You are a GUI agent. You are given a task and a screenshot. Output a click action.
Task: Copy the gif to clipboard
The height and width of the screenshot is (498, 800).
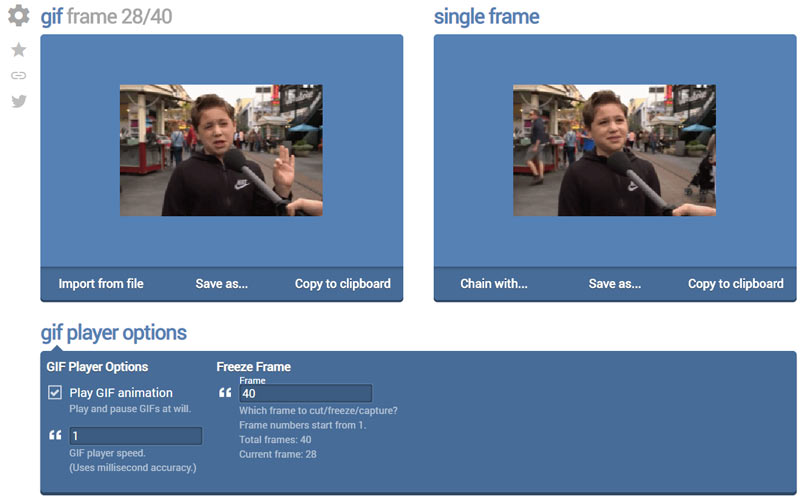(342, 284)
